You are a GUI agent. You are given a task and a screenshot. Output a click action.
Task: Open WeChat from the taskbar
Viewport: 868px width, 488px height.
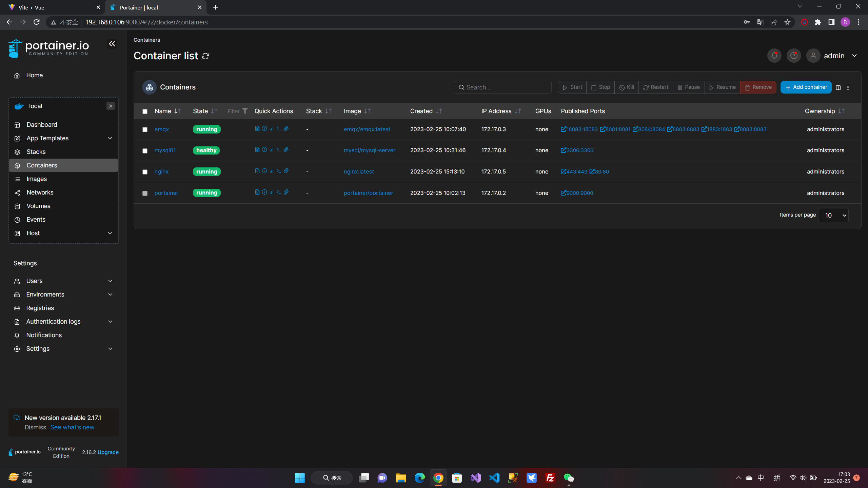click(569, 478)
